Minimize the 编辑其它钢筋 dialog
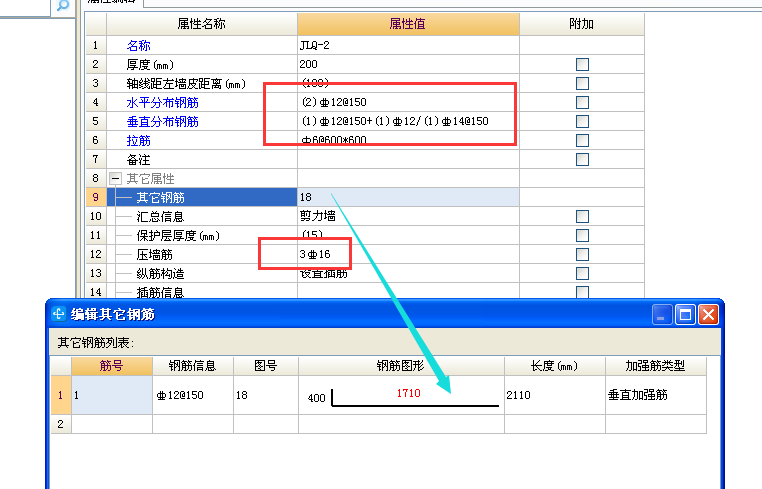Image resolution: width=762 pixels, height=489 pixels. (662, 314)
